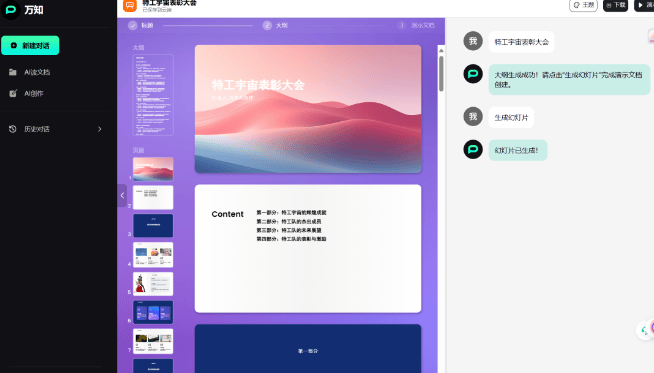Viewport: 654px width, 373px height.
Task: Click the chat message 特工宇宙表彰大会
Action: 521,42
